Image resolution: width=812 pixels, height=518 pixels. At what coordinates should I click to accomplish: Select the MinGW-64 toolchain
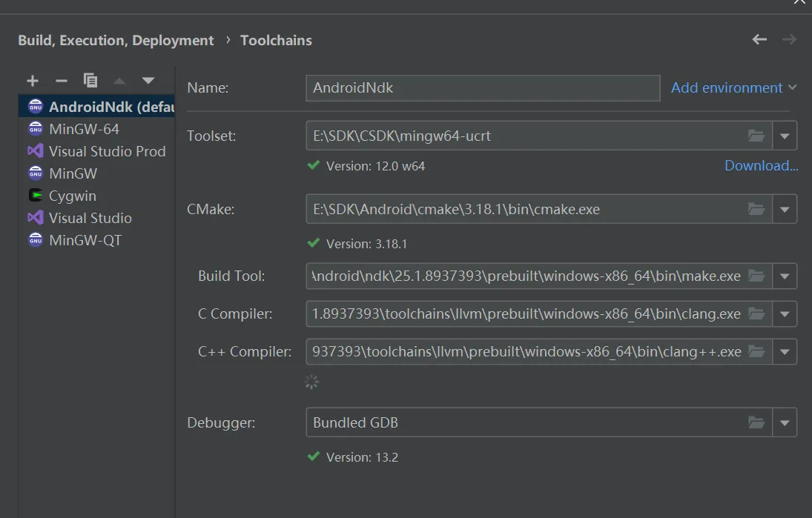click(x=96, y=129)
